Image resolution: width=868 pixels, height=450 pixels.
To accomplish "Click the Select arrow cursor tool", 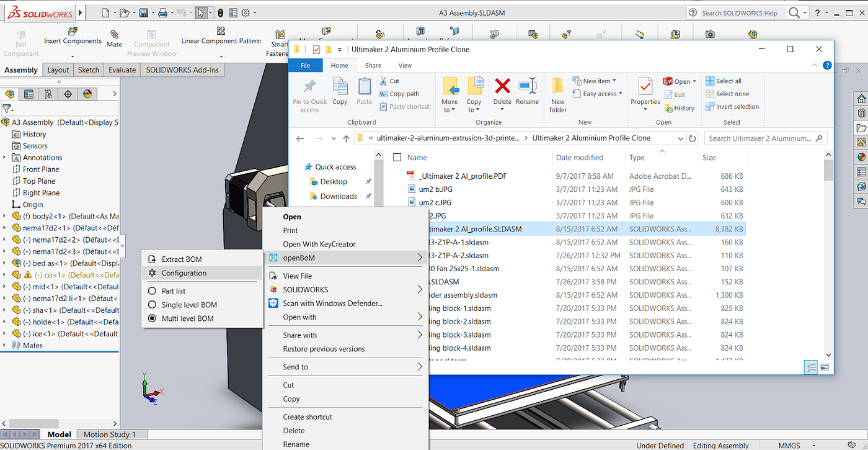I will pyautogui.click(x=201, y=12).
